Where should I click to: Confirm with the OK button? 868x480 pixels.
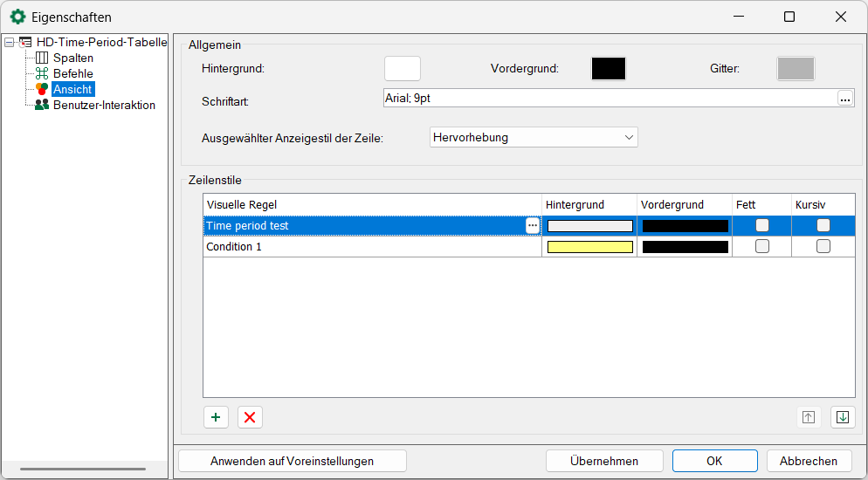pyautogui.click(x=714, y=461)
